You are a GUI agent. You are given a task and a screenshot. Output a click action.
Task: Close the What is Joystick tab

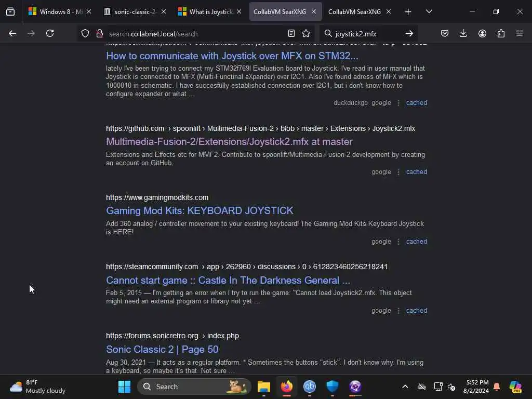(239, 12)
